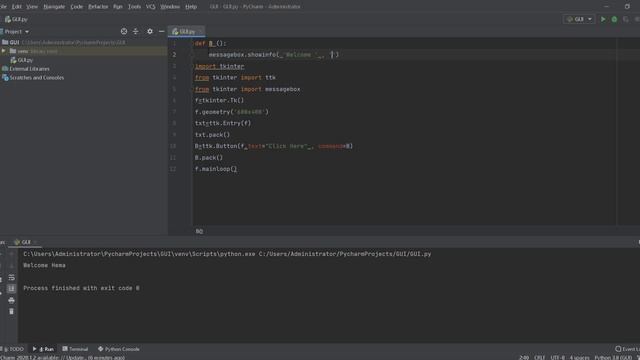Image resolution: width=640 pixels, height=360 pixels.
Task: Start debugging with the green bug icon
Action: tap(614, 19)
